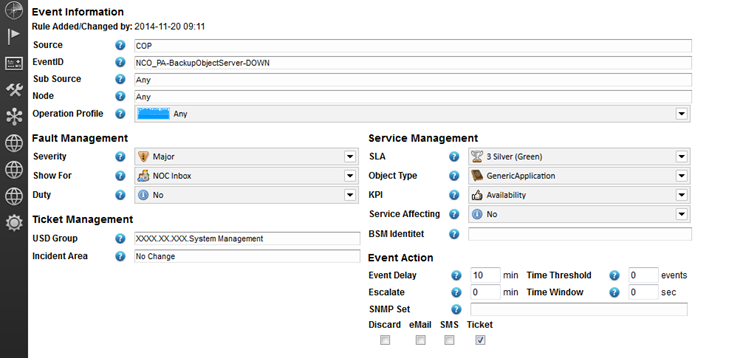Click help icon beside Service Affecting

(454, 214)
